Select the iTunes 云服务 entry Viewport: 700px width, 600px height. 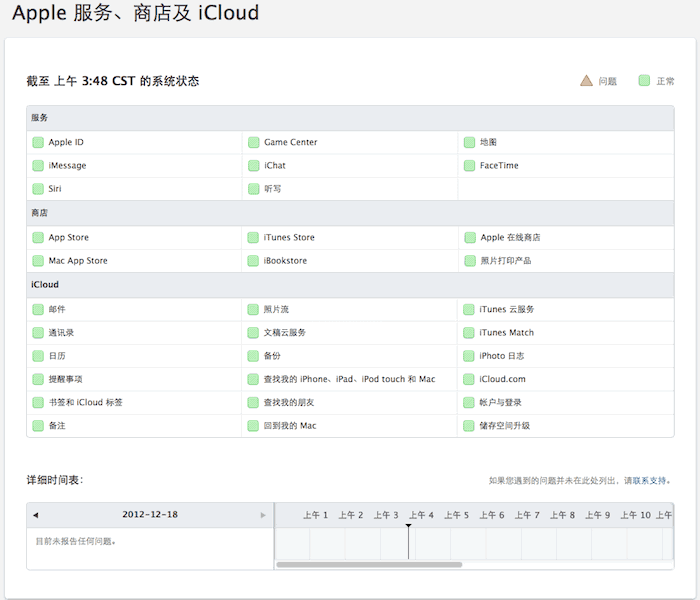click(x=506, y=309)
